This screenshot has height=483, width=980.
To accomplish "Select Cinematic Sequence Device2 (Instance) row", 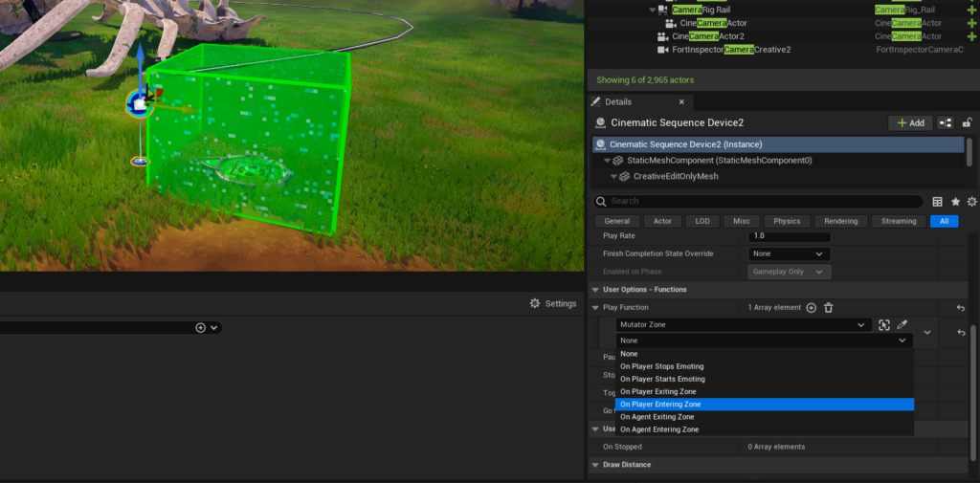I will 778,144.
